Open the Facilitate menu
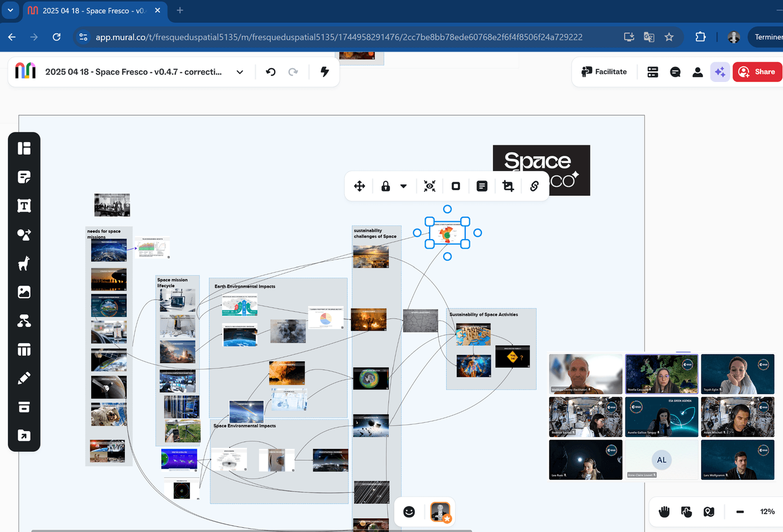Viewport: 783px width, 532px height. 604,72
